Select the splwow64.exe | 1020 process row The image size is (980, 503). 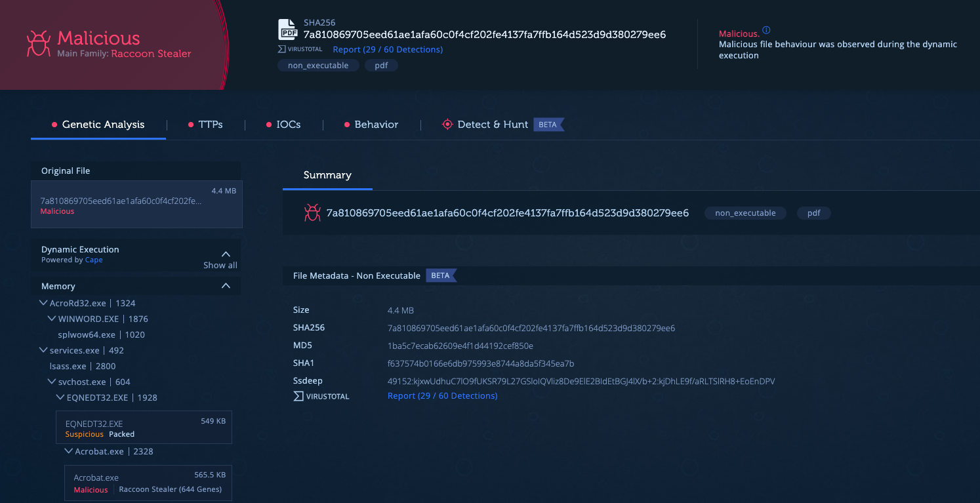(102, 334)
